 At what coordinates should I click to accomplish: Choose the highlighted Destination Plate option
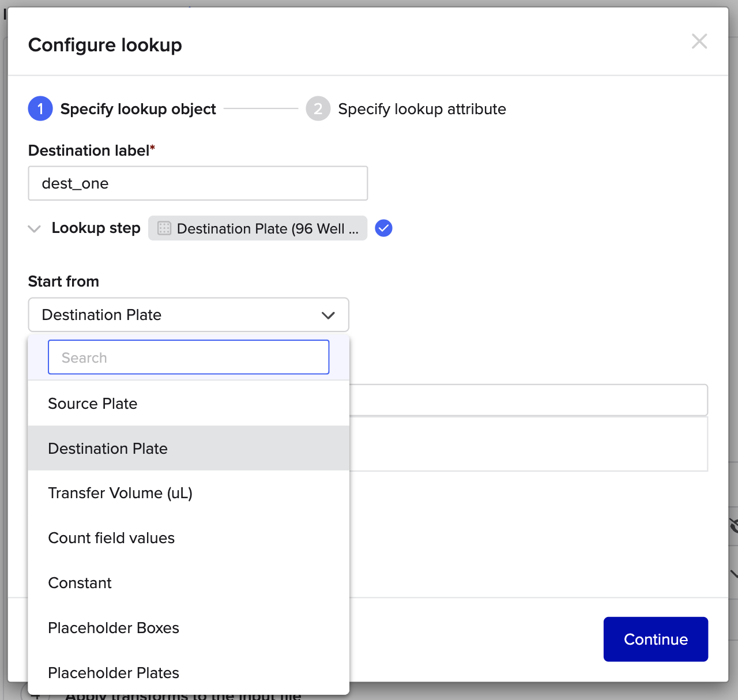[x=108, y=449]
